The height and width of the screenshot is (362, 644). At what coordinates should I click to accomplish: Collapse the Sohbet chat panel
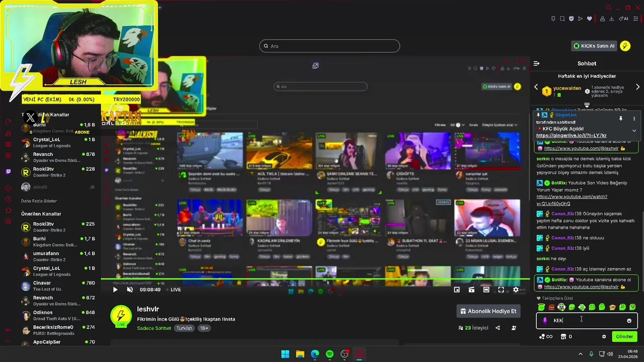[536, 63]
